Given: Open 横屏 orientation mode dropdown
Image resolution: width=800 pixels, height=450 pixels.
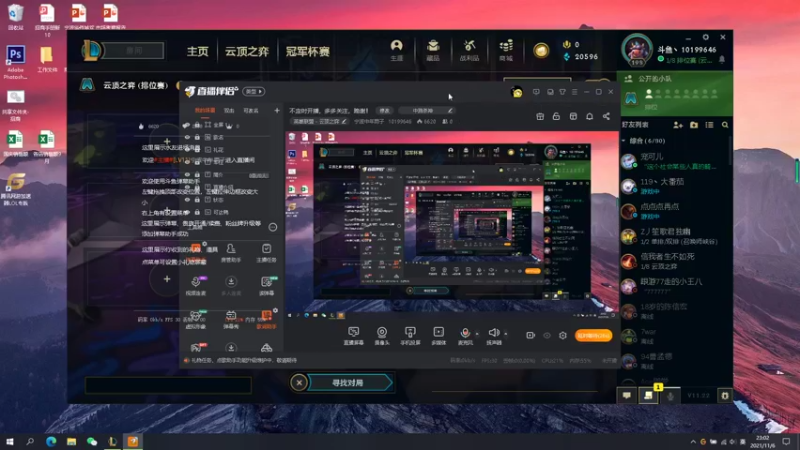Looking at the screenshot, I should click(x=254, y=91).
